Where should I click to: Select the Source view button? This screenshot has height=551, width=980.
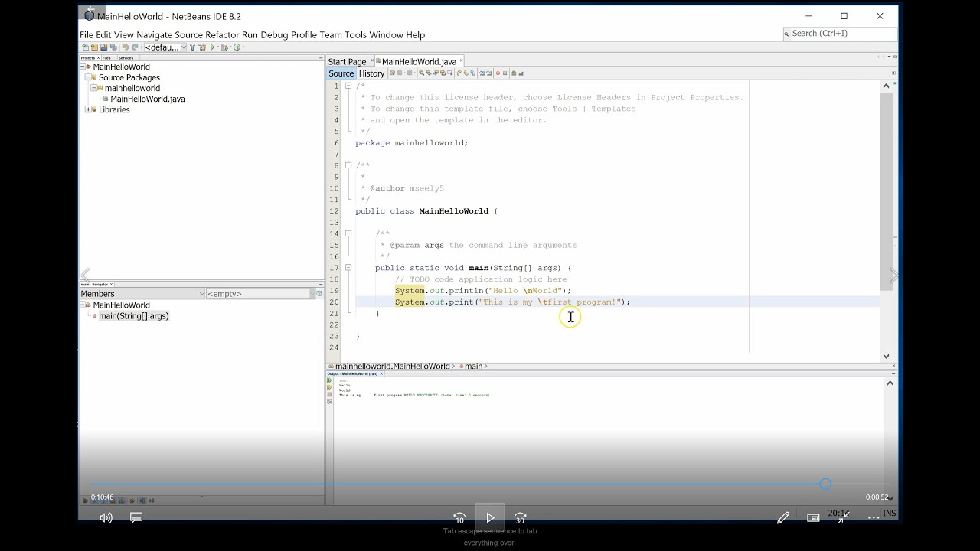click(341, 73)
